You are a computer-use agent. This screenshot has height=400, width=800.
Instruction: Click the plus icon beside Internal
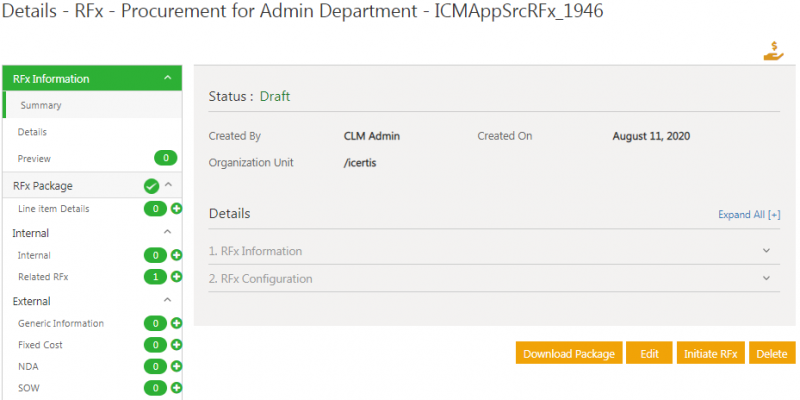coord(176,256)
